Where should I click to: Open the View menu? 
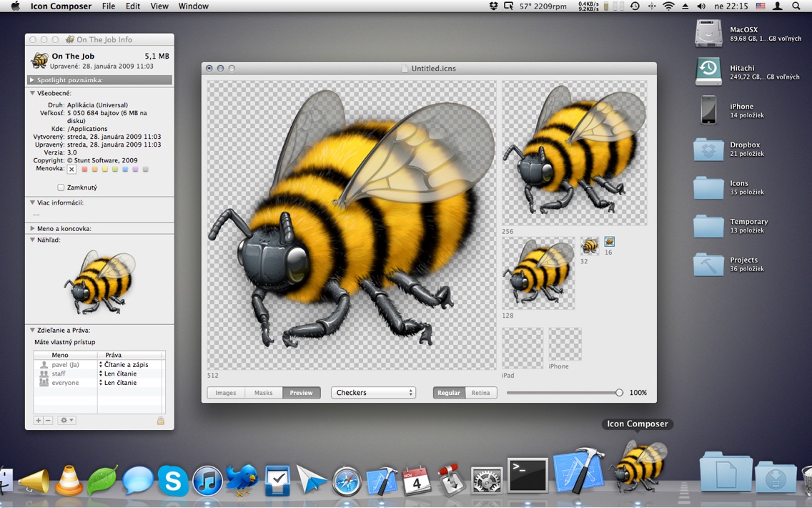pos(159,6)
